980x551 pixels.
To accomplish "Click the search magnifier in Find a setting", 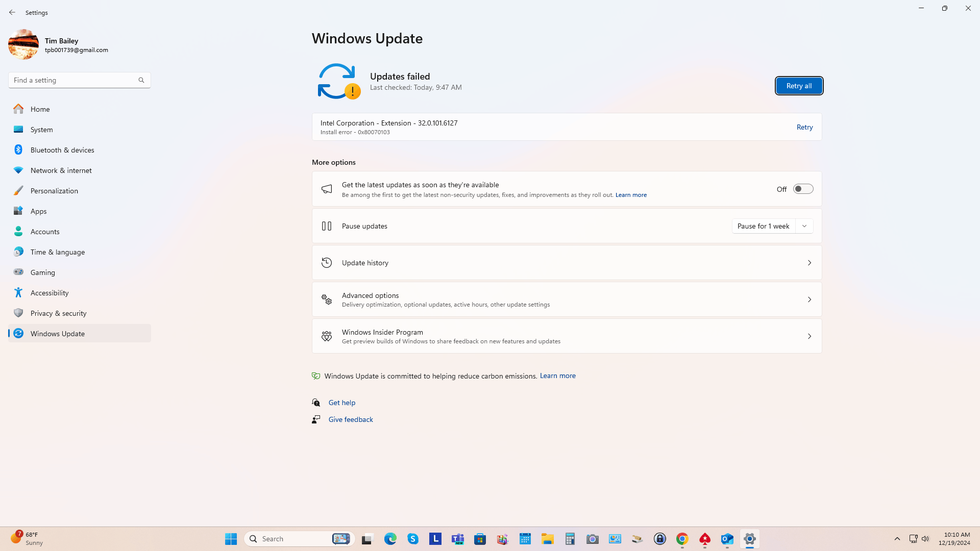I will (x=141, y=80).
